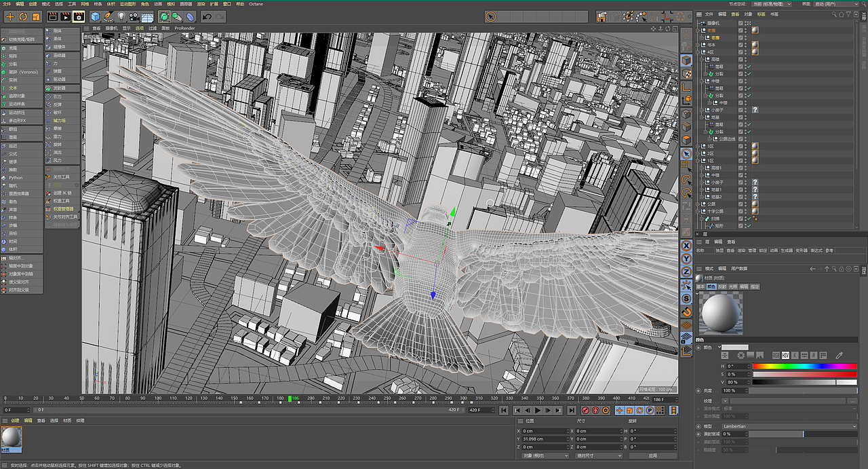Click the 应用 button in coordinates panel

click(x=652, y=455)
